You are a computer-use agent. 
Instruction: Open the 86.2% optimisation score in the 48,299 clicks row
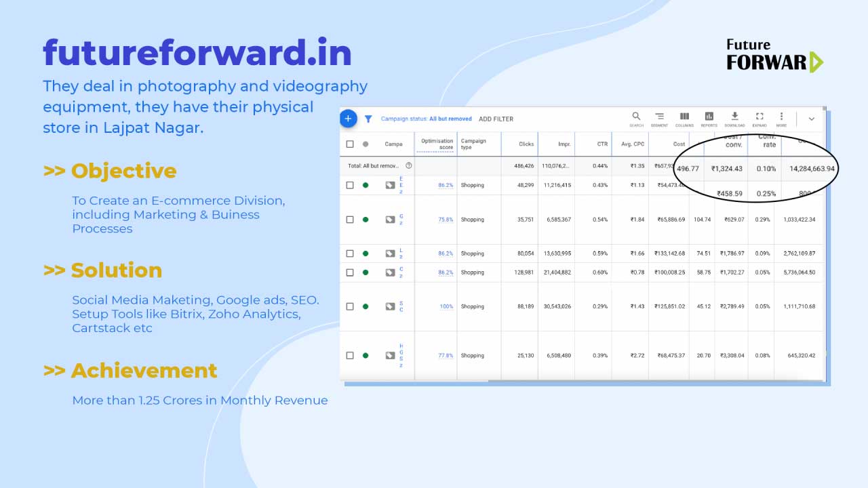click(446, 185)
